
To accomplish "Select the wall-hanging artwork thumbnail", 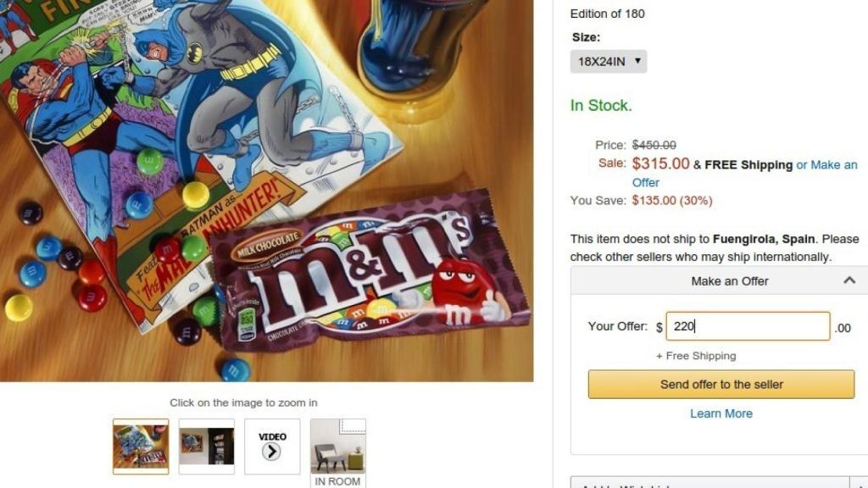I will [x=207, y=446].
